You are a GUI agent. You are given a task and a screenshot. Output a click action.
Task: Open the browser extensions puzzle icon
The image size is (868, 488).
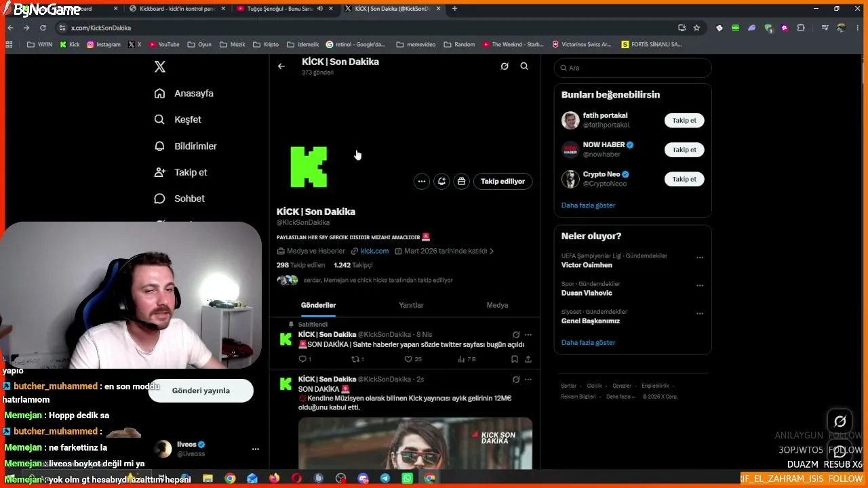click(x=801, y=28)
